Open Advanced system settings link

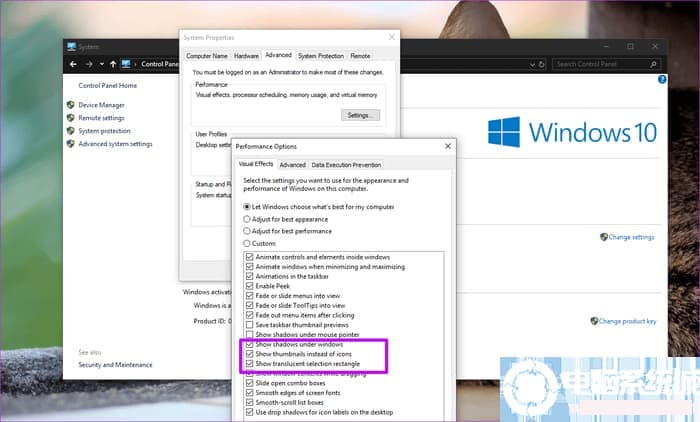coord(115,144)
